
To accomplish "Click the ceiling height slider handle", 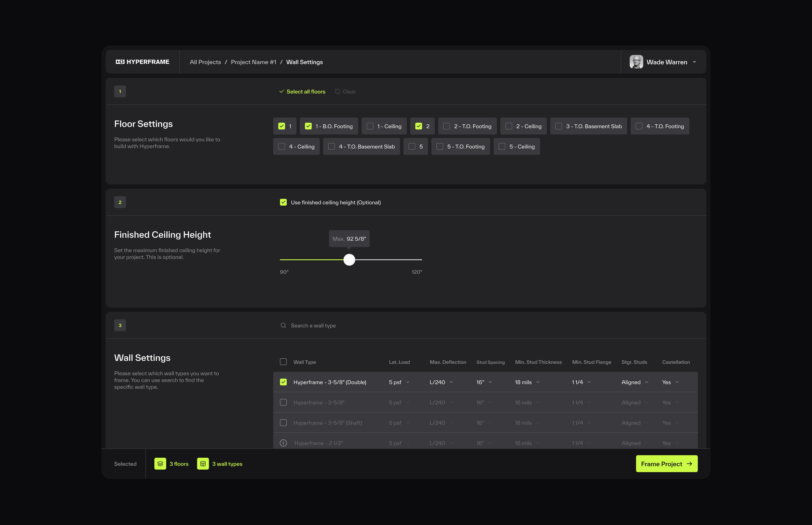I will pos(349,260).
